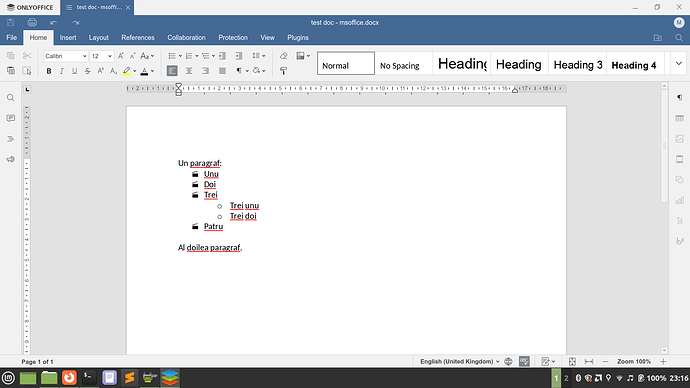Apply the Heading 3 style

pyautogui.click(x=577, y=63)
